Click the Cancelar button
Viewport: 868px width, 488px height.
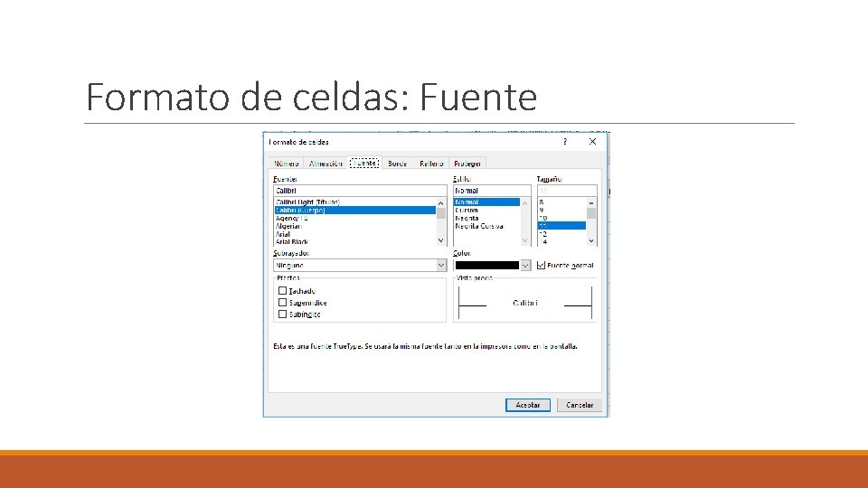tap(579, 405)
